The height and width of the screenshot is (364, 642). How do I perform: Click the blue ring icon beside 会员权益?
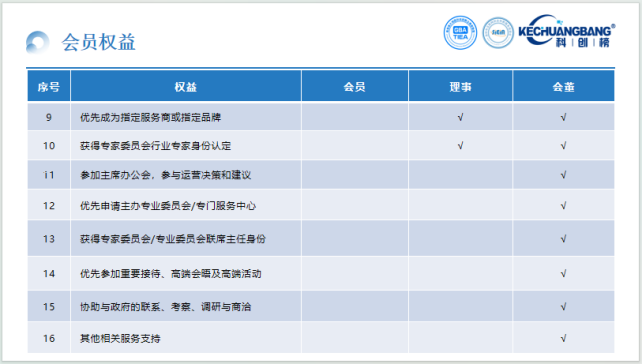tap(37, 42)
